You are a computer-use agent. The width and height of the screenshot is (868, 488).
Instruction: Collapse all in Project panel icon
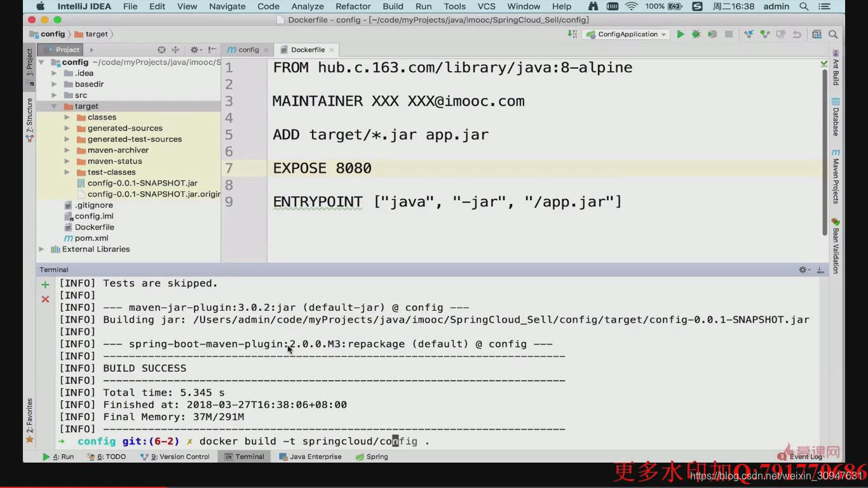175,50
